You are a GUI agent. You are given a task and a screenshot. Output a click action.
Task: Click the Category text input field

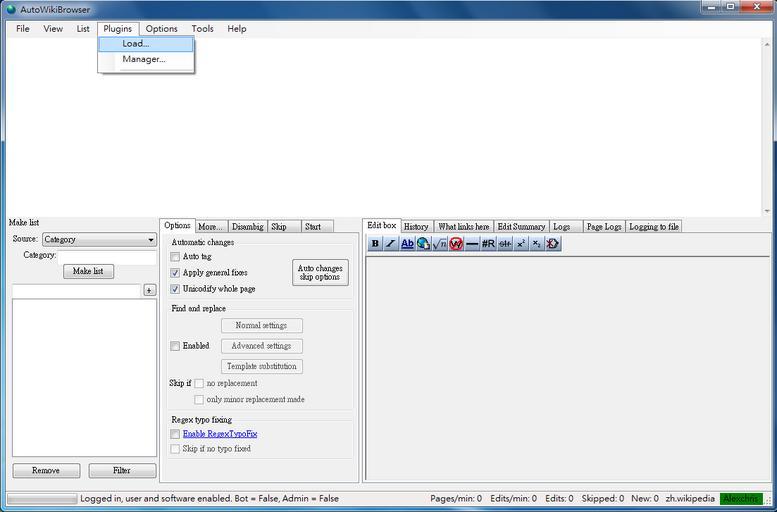[107, 256]
